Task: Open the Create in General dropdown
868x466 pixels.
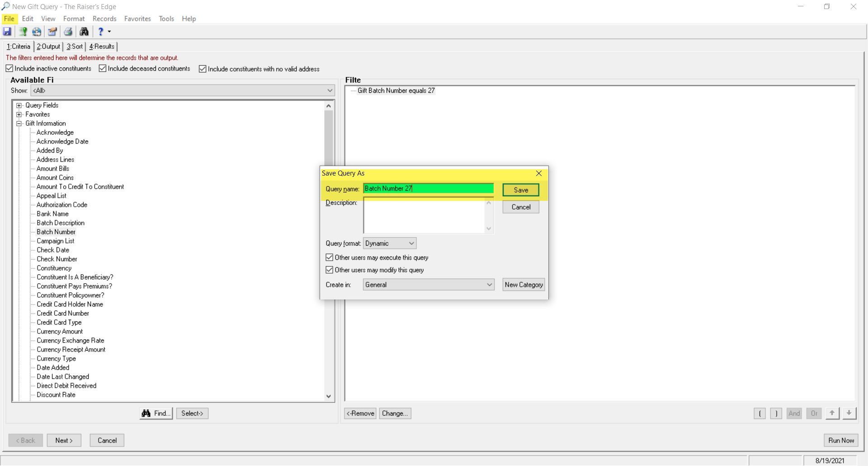Action: 489,285
